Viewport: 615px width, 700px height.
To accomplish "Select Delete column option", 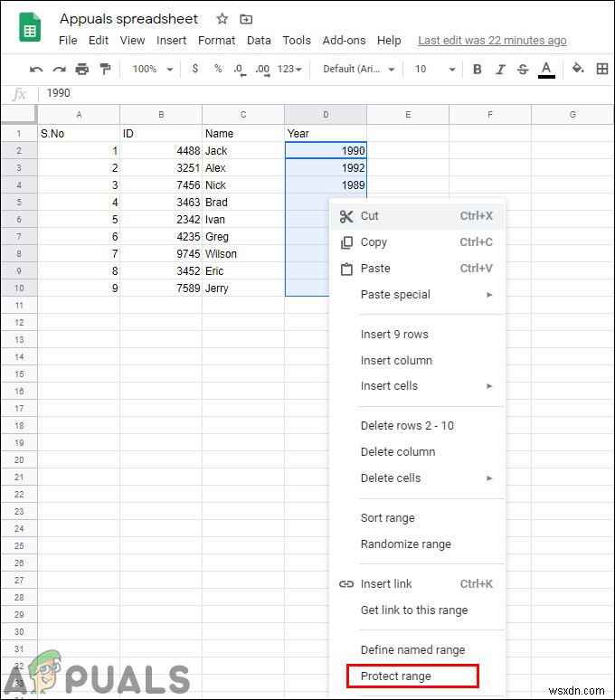I will pos(417,452).
